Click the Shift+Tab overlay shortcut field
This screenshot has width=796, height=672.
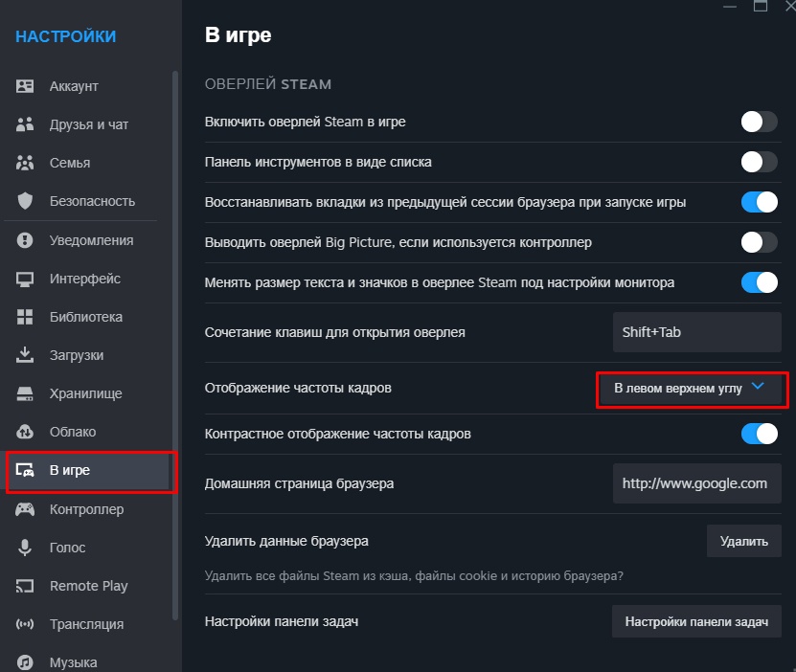[697, 332]
